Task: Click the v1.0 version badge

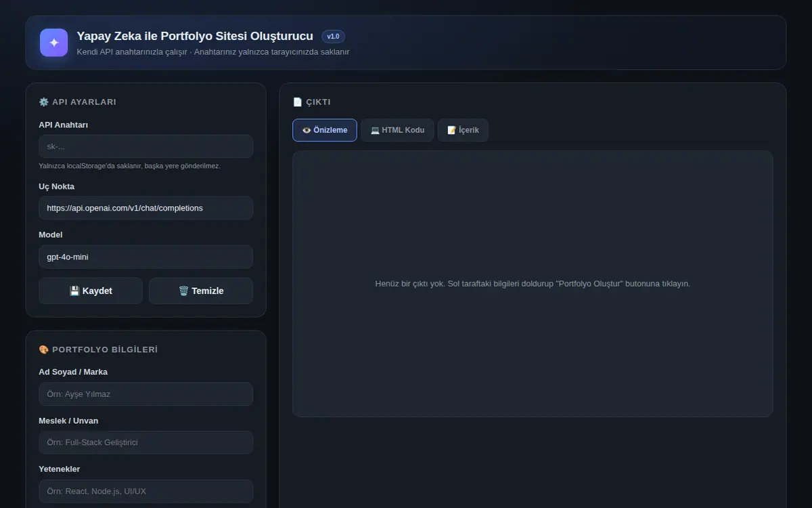Action: (x=333, y=37)
